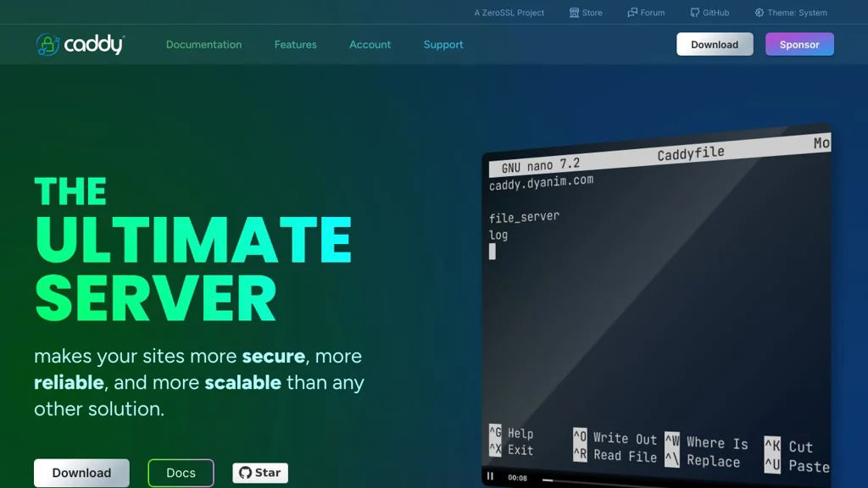868x488 pixels.
Task: Toggle the Theme: System switcher
Action: tap(791, 13)
